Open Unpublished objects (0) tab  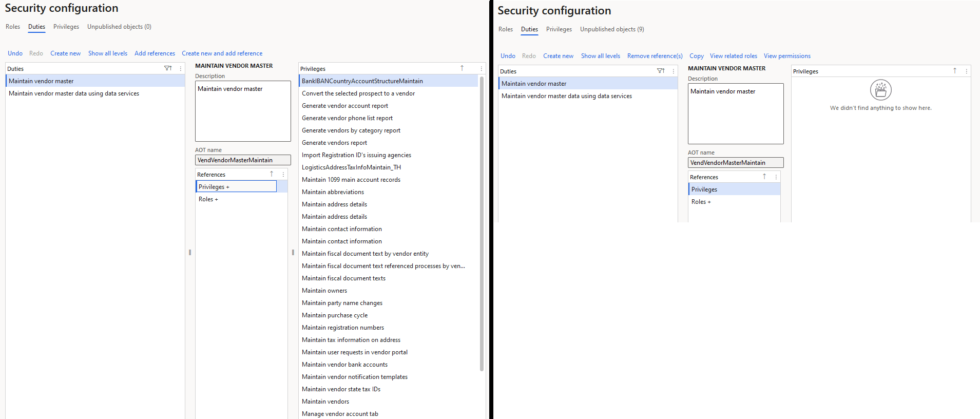(x=119, y=27)
